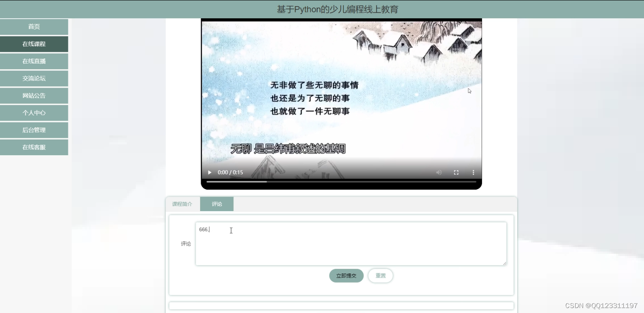The image size is (644, 313).
Task: Open 个人中心 in sidebar
Action: point(34,113)
